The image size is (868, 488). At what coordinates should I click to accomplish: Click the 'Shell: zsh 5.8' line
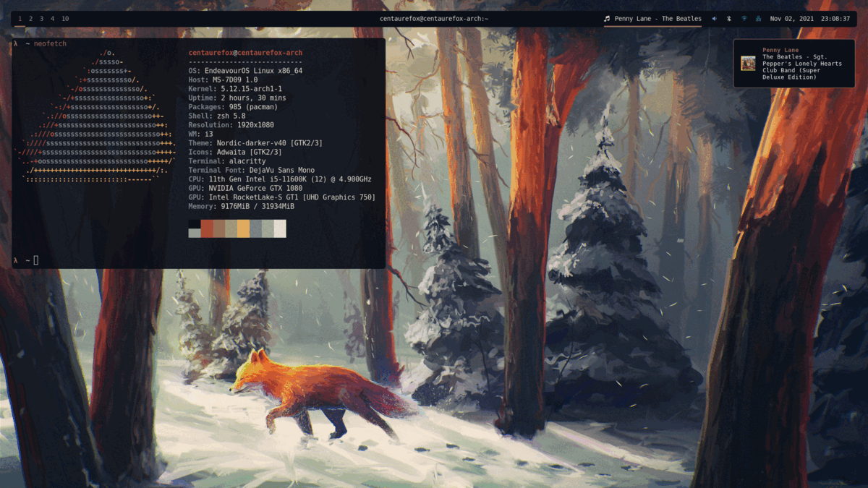coord(217,116)
